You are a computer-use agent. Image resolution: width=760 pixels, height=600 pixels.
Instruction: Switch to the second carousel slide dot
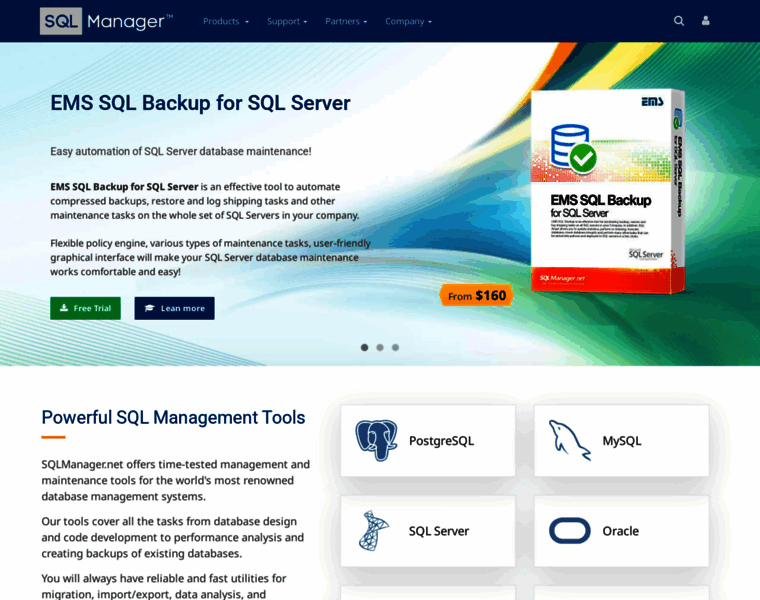pyautogui.click(x=380, y=347)
